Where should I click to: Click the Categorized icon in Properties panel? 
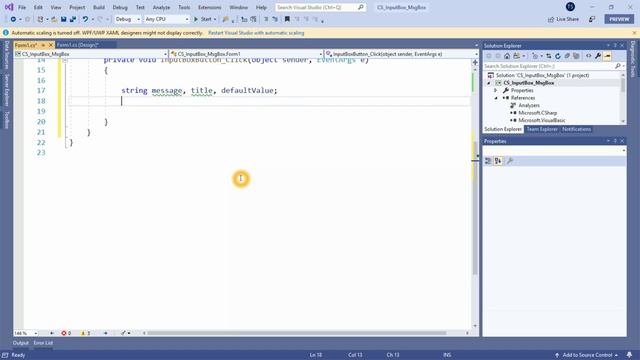click(x=488, y=161)
